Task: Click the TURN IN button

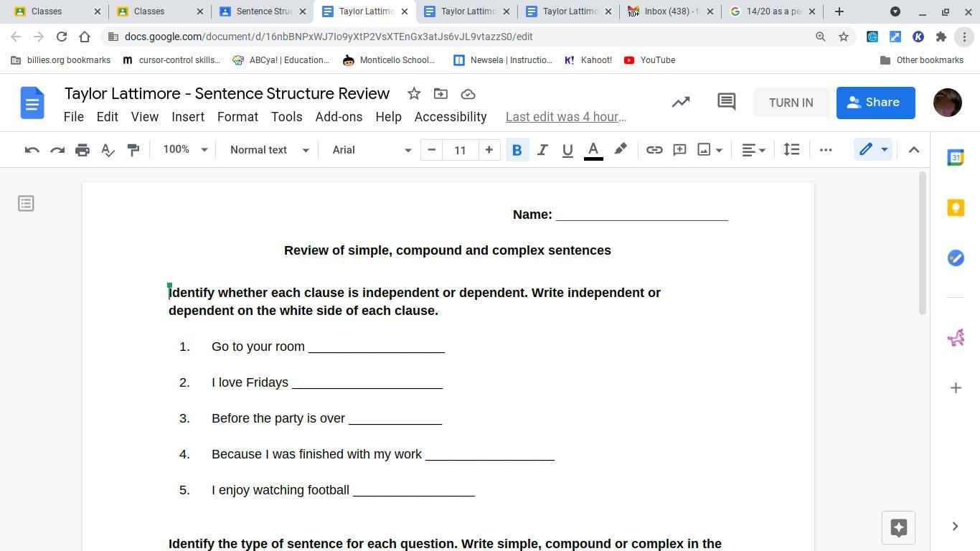Action: tap(791, 103)
